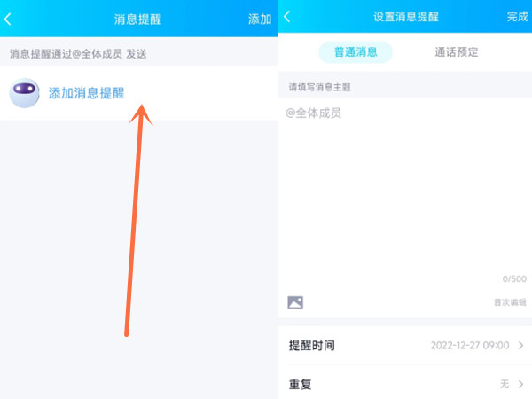Tap the robot avatar icon
This screenshot has width=532, height=399.
point(25,93)
